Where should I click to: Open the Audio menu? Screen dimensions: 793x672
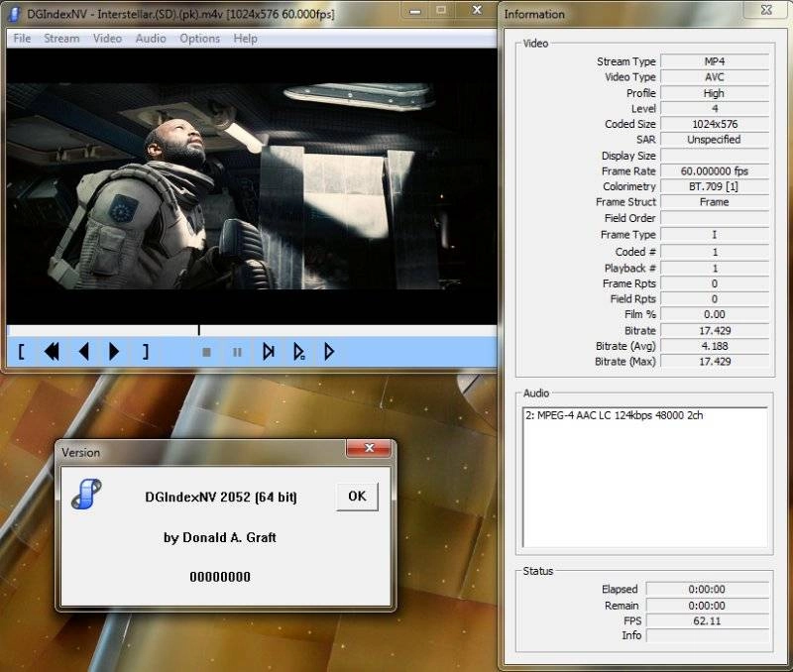click(x=151, y=39)
